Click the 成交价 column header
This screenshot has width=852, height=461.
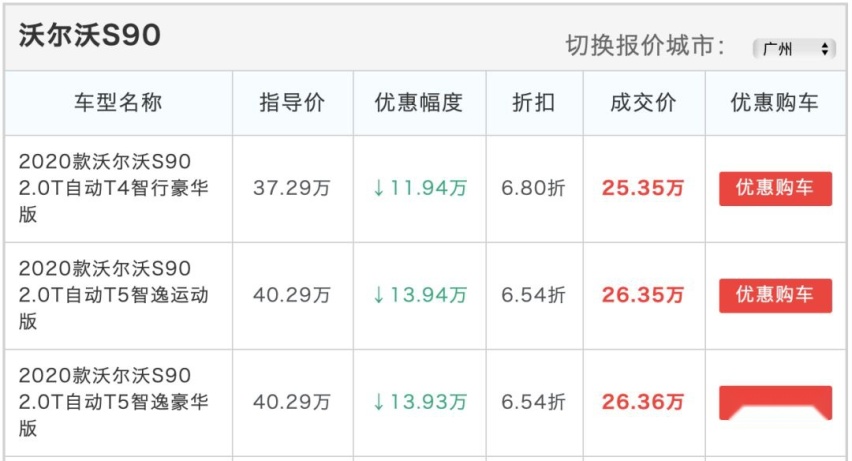coord(643,102)
